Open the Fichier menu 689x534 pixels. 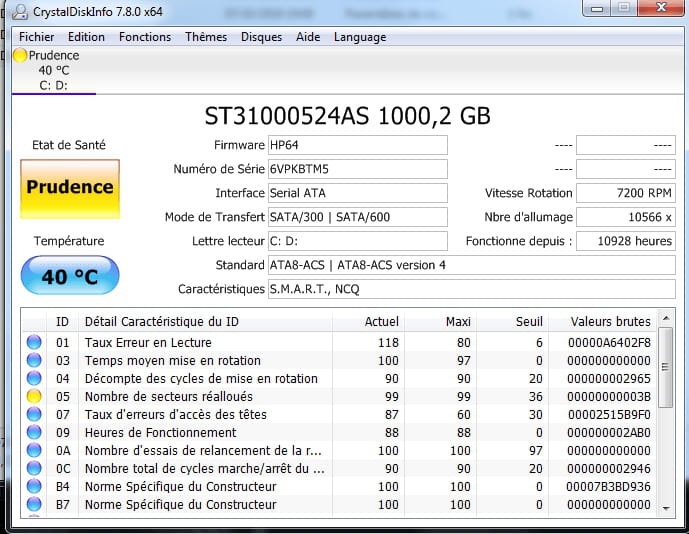click(x=37, y=37)
